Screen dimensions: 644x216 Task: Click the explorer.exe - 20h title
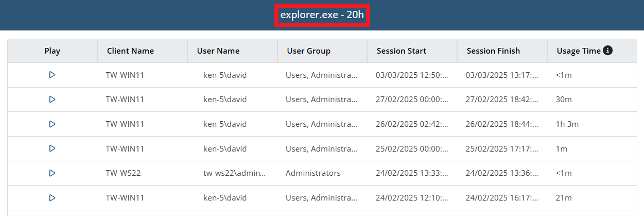(322, 15)
